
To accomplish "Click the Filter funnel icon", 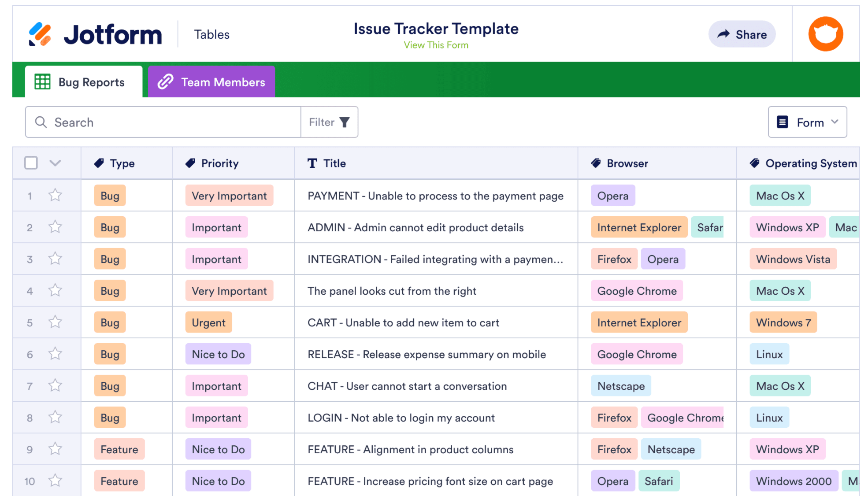I will pos(345,122).
